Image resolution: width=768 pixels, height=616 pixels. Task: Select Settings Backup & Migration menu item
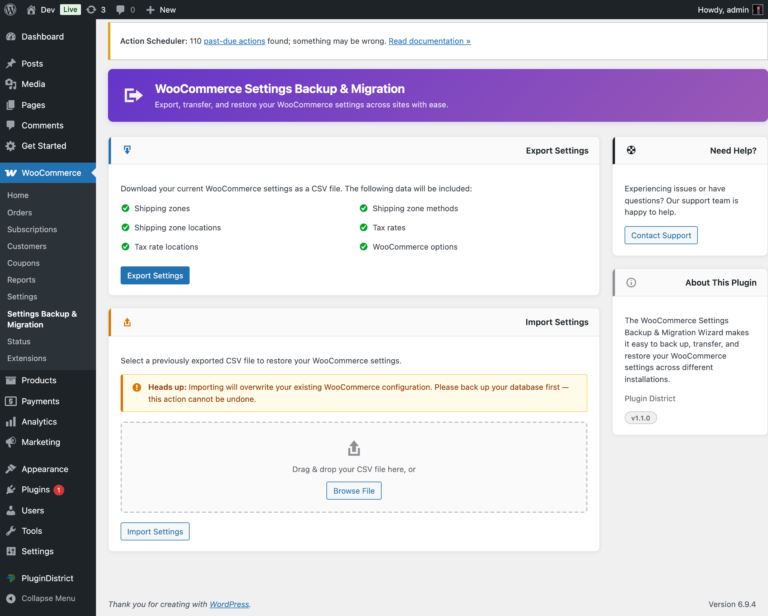pos(42,319)
